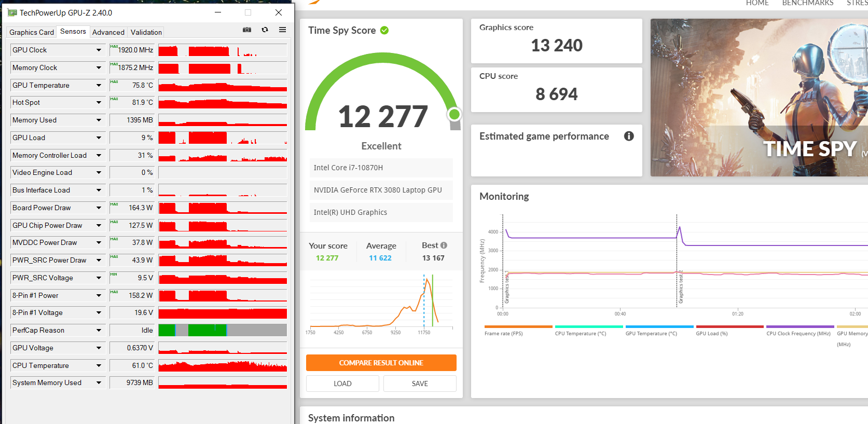Open the PWR_SRC Voltage dropdown
This screenshot has height=424, width=868.
(x=99, y=278)
